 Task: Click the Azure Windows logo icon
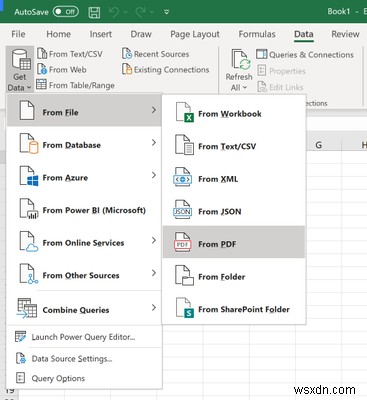[29, 176]
